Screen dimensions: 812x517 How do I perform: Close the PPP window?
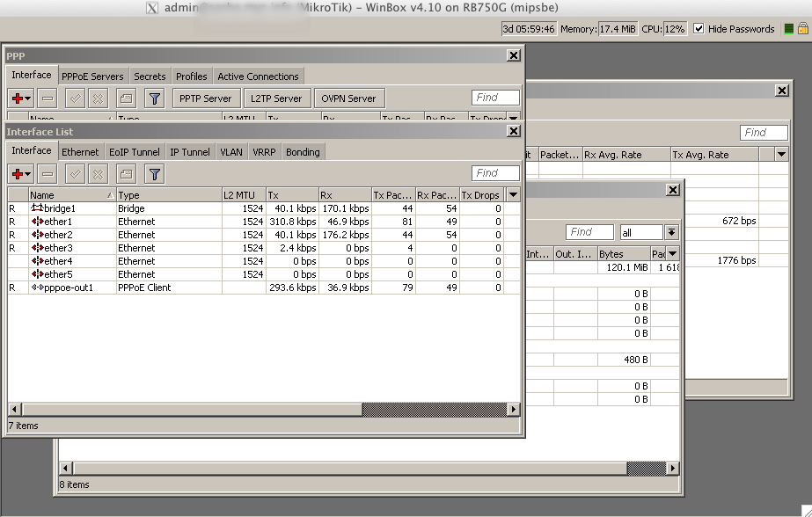(x=513, y=55)
